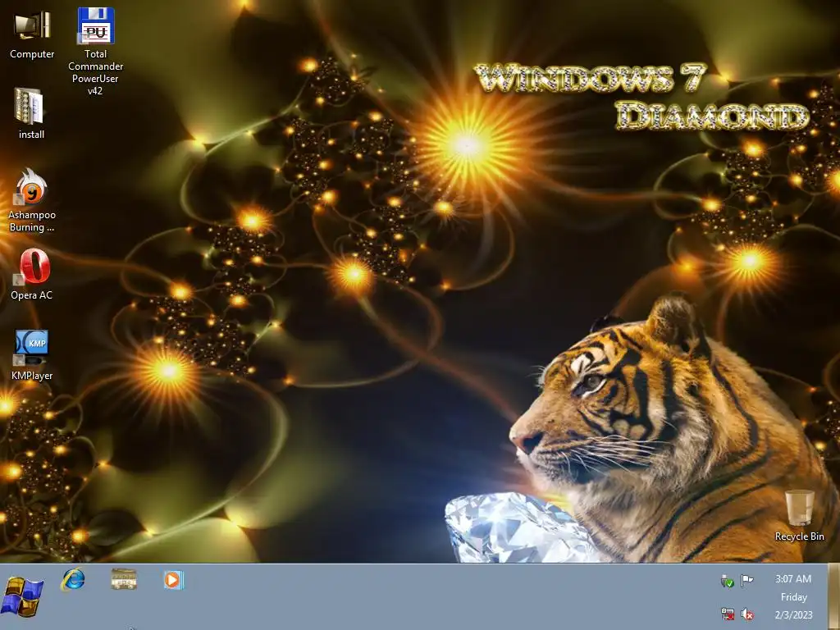The width and height of the screenshot is (840, 630).
Task: Open the Computer desktop icon
Action: [x=32, y=34]
